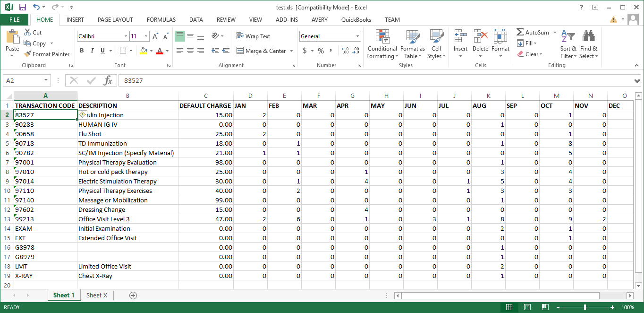Click the Insert Function fx icon
The height and width of the screenshot is (313, 644).
tap(108, 80)
